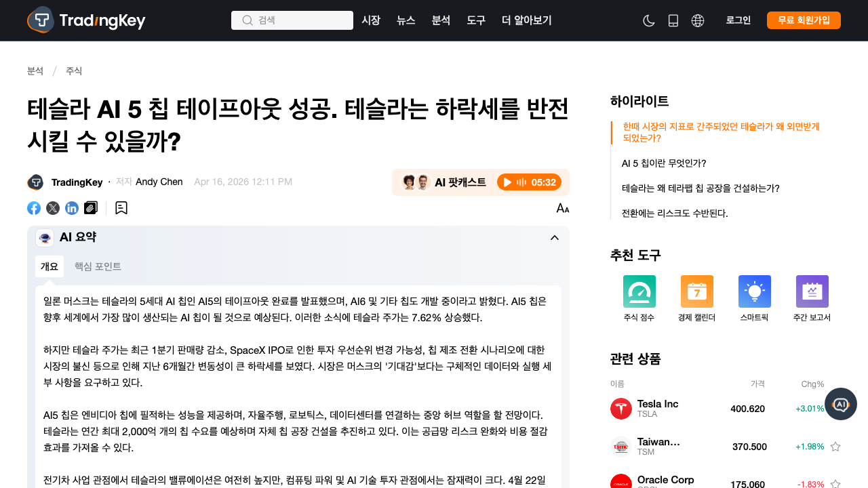The image size is (868, 488).
Task: Click the 하이라이트 heading
Action: tap(639, 101)
